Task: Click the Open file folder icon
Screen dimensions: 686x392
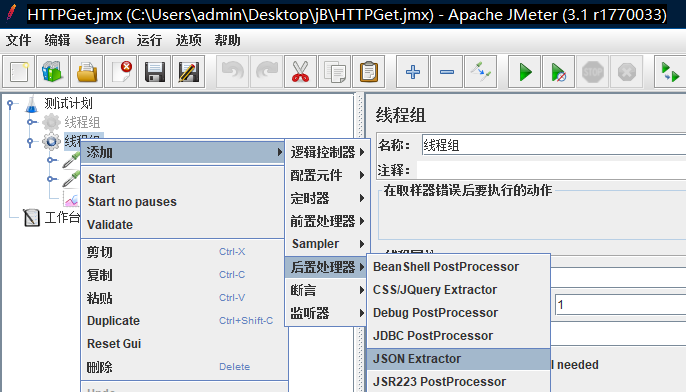Action: tap(87, 72)
